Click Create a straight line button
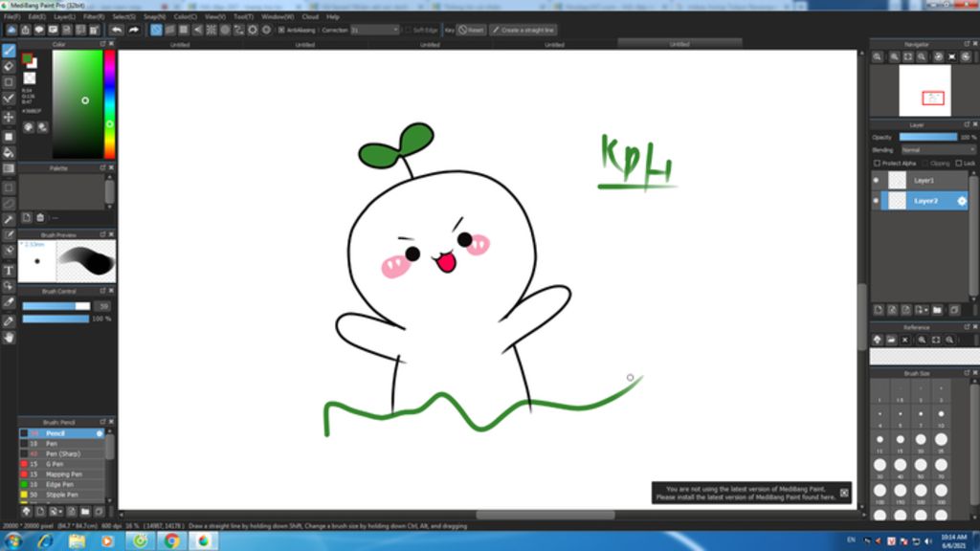 [x=523, y=30]
